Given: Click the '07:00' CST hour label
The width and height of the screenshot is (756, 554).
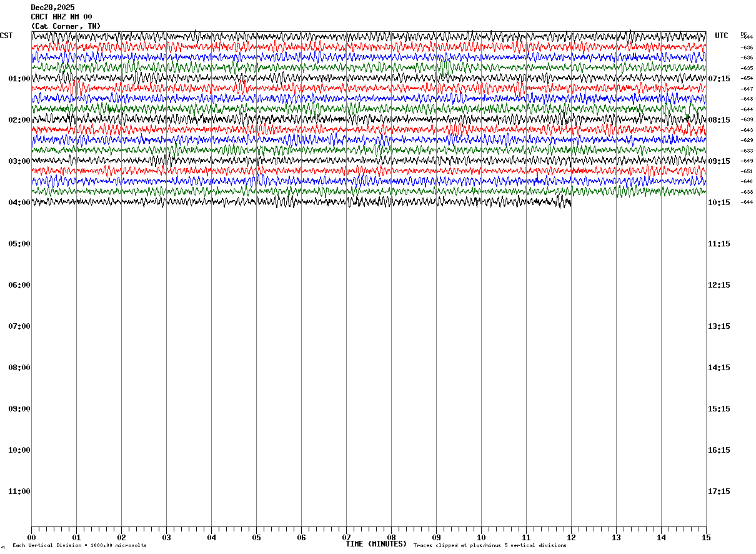Looking at the screenshot, I should pyautogui.click(x=19, y=326).
